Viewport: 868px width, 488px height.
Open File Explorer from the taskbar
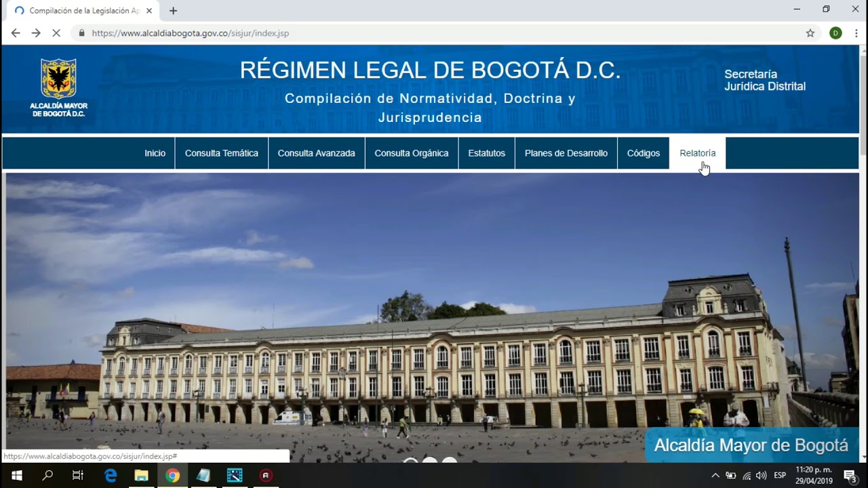pos(141,476)
